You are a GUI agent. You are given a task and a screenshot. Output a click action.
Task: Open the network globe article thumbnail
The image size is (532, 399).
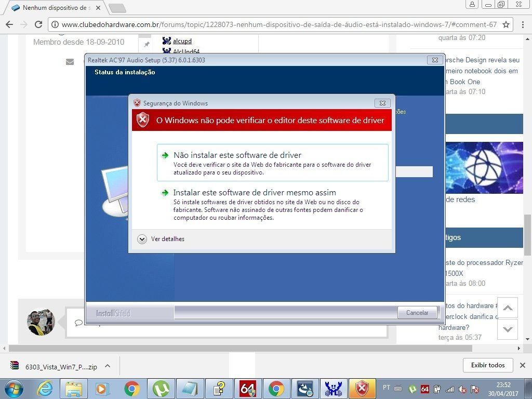[x=484, y=168]
